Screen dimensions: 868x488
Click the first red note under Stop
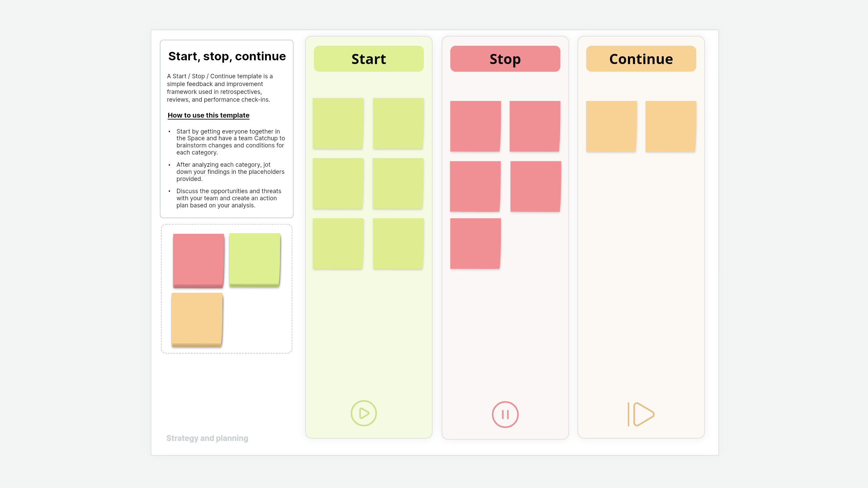475,126
